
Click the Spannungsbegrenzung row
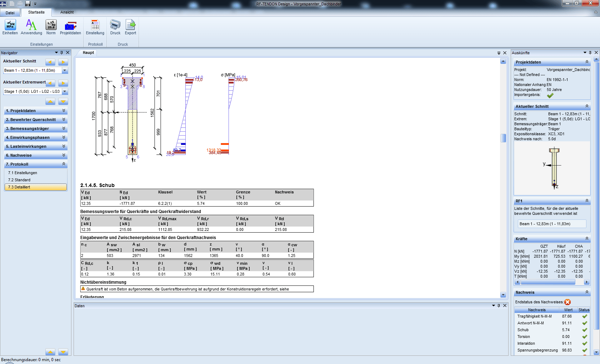552,350
